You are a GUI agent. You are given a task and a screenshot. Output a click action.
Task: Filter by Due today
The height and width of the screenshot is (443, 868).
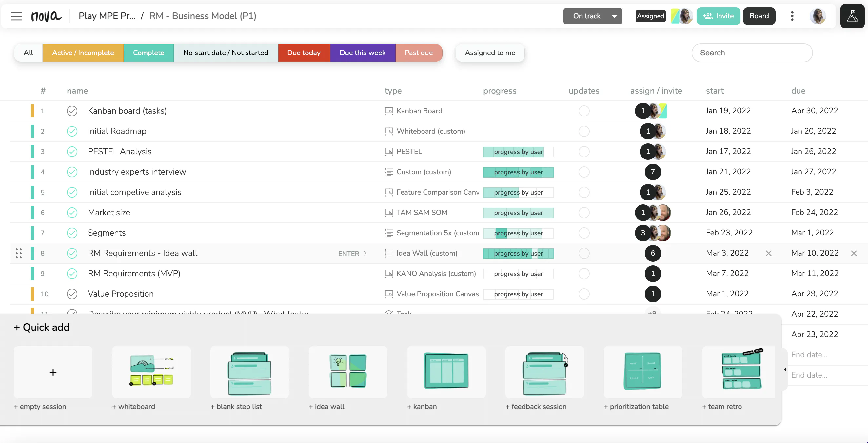[304, 53]
